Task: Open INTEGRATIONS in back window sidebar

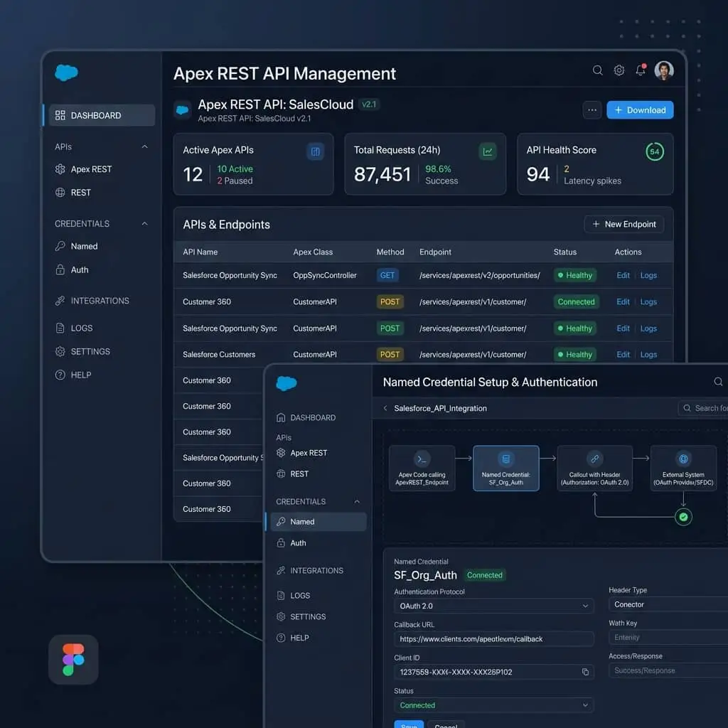Action: click(x=92, y=301)
